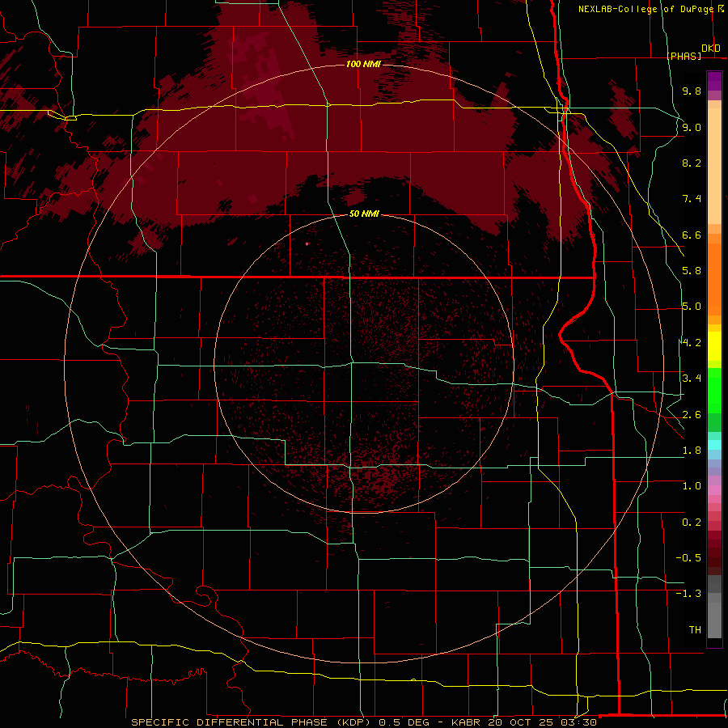This screenshot has height=728, width=728.
Task: Click the 50 NMI range ring label
Action: coord(364,214)
